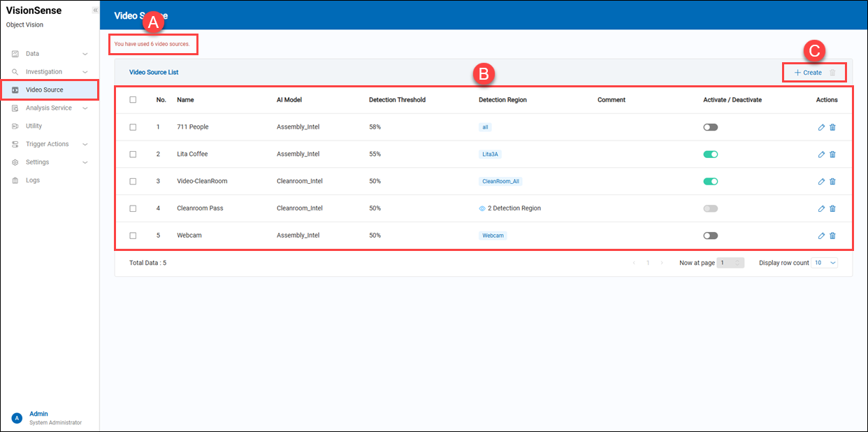
Task: Deactivate the Lita Coffee toggle switch
Action: (x=710, y=154)
